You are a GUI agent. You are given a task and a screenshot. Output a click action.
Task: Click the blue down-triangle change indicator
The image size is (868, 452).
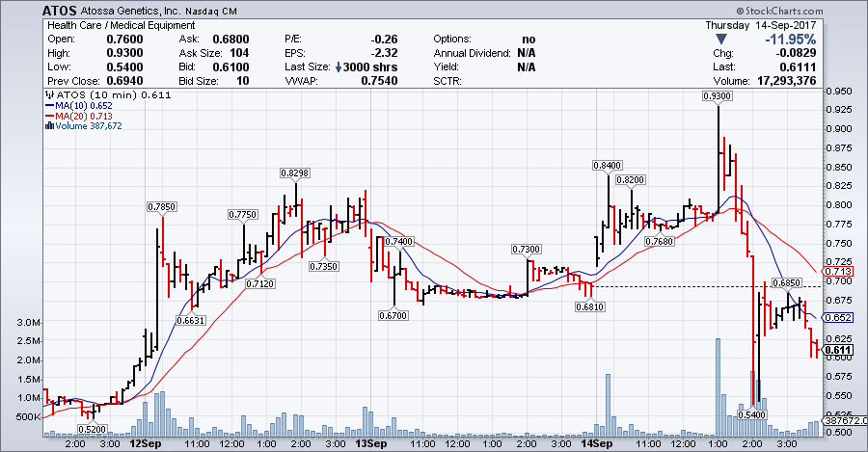coord(734,40)
